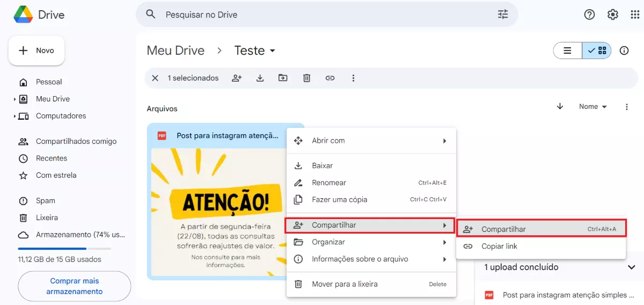Click Compartilhar in the submenu
Screen dimensions: 644x305
tap(541, 229)
